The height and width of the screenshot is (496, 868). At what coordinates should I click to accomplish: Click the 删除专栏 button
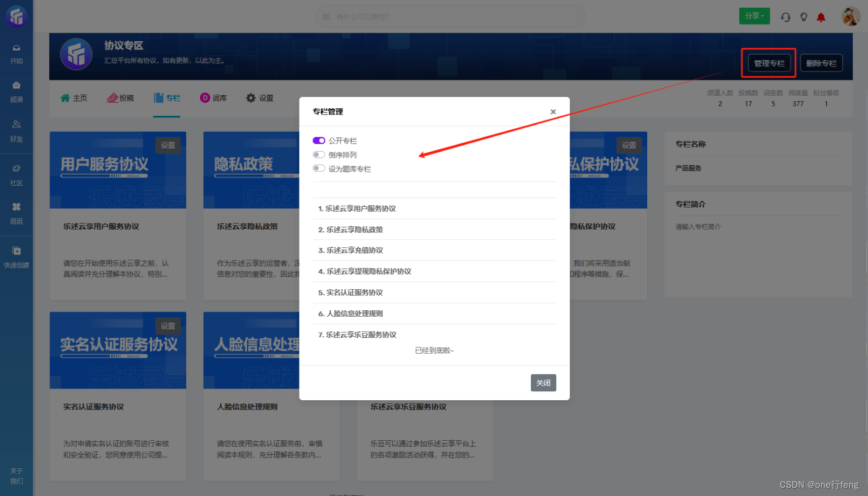tap(821, 63)
